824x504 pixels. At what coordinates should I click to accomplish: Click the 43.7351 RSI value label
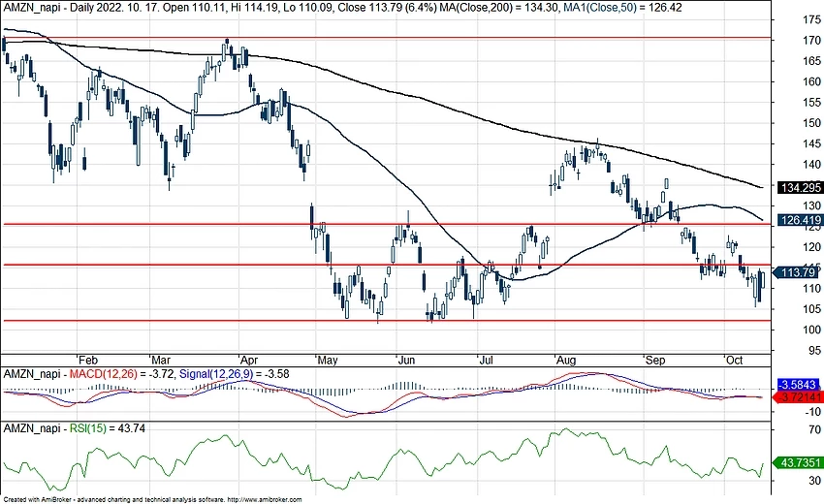pos(800,463)
